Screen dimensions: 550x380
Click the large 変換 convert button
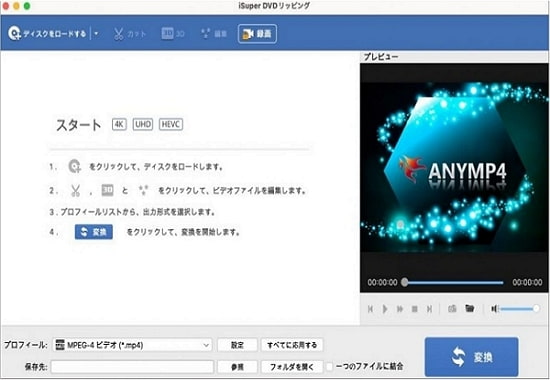[x=471, y=357]
